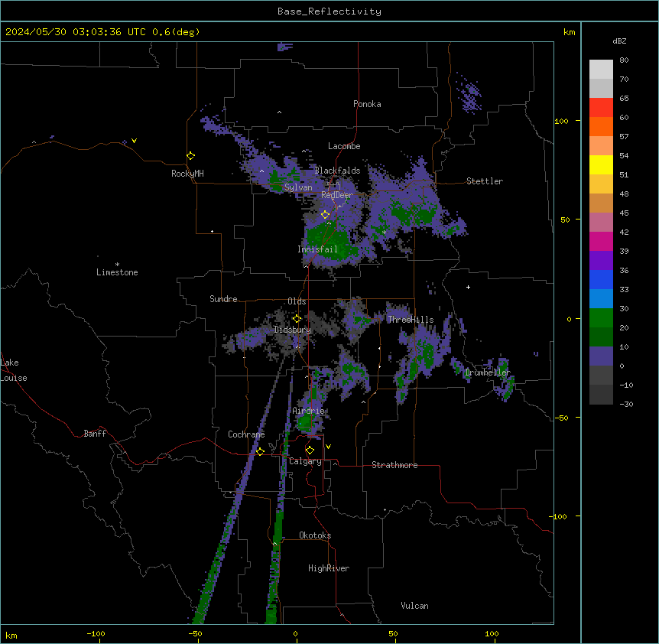Screen dimensions: 659x644
Task: Click the Innisfail city label
Action: coord(317,249)
